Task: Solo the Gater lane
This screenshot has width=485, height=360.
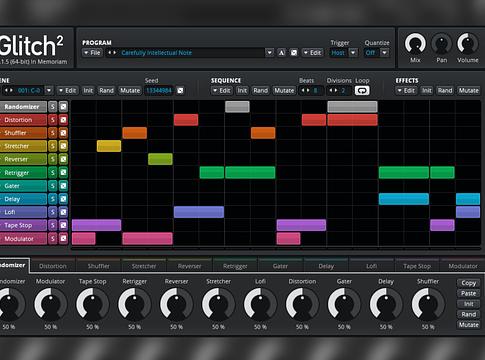Action: point(53,186)
